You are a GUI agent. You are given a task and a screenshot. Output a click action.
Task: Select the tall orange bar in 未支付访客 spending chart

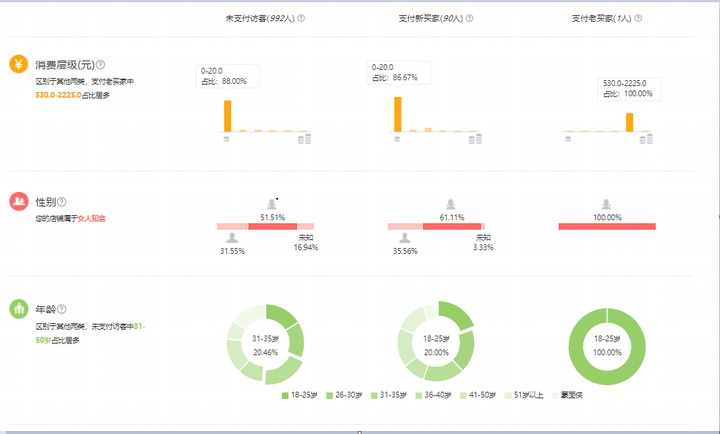pos(228,116)
